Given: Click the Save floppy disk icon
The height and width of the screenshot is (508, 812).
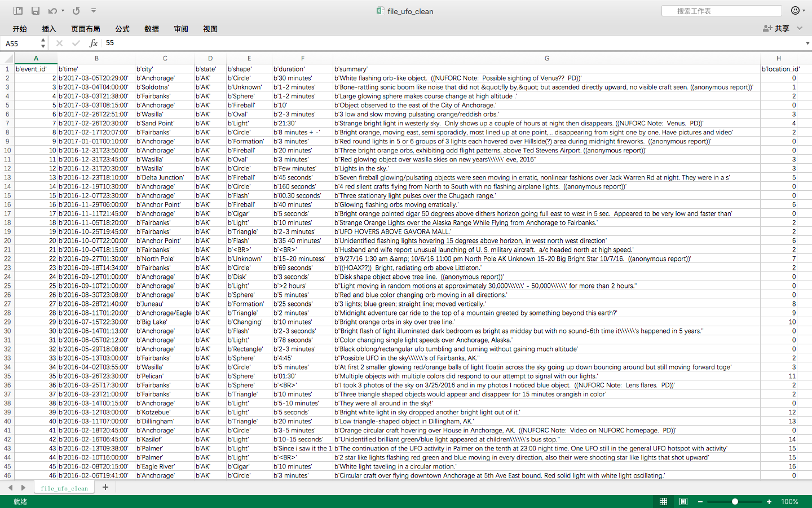Looking at the screenshot, I should 36,11.
